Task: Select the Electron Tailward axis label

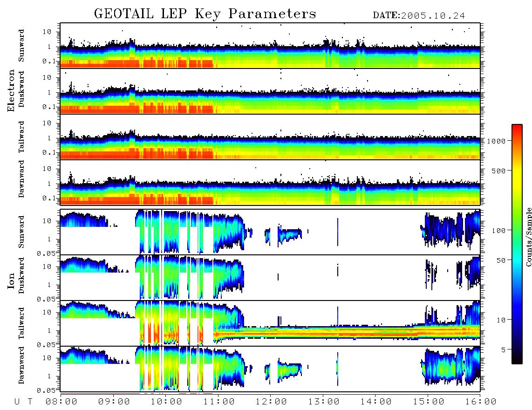Action: click(x=21, y=137)
